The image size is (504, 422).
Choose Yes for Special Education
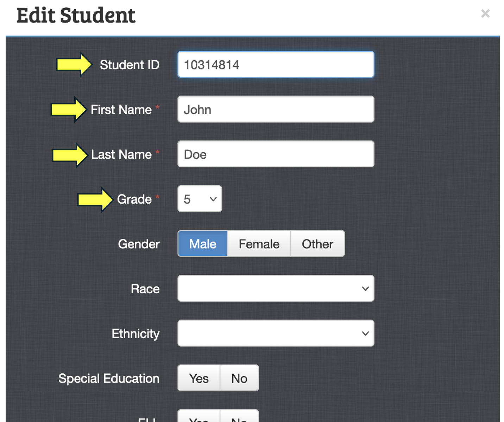coord(199,378)
